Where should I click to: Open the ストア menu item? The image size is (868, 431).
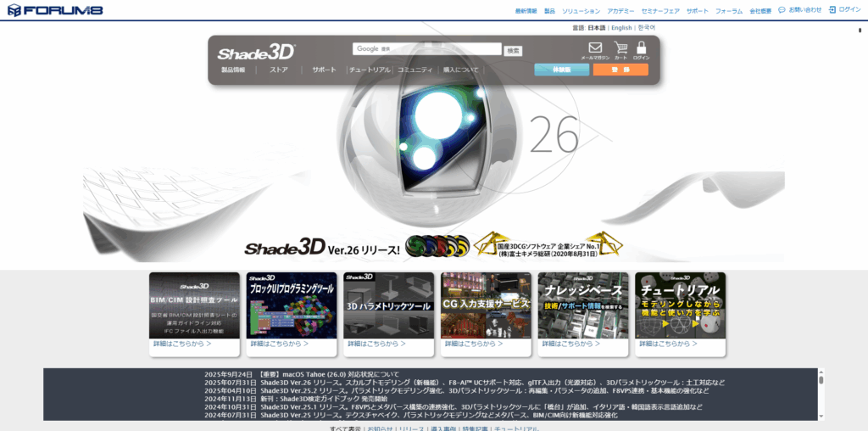coord(279,70)
